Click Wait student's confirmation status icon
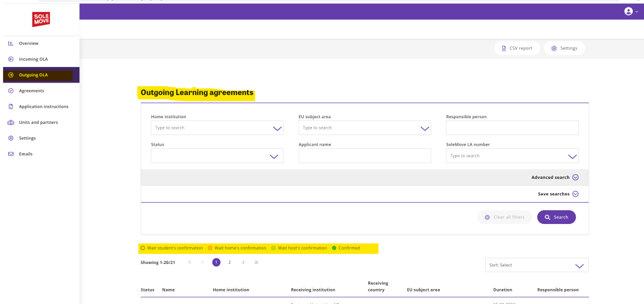Image resolution: width=644 pixels, height=304 pixels. (143, 248)
